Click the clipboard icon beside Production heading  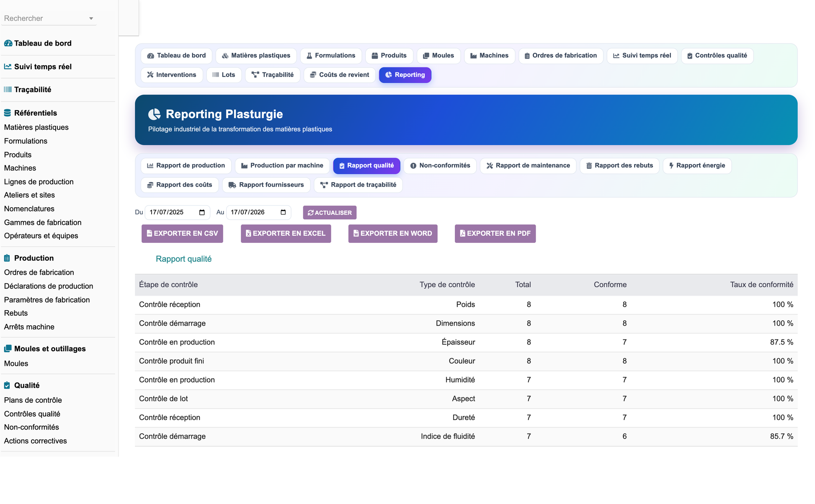[7, 258]
